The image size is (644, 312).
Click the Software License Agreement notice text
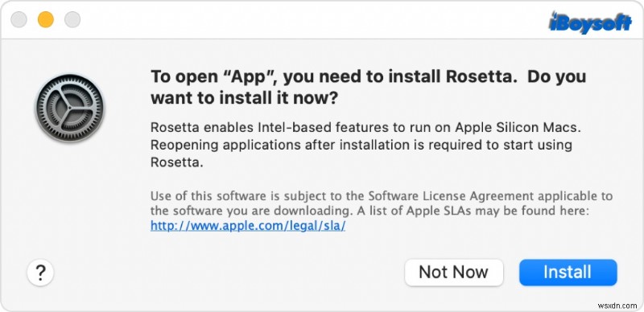[382, 203]
